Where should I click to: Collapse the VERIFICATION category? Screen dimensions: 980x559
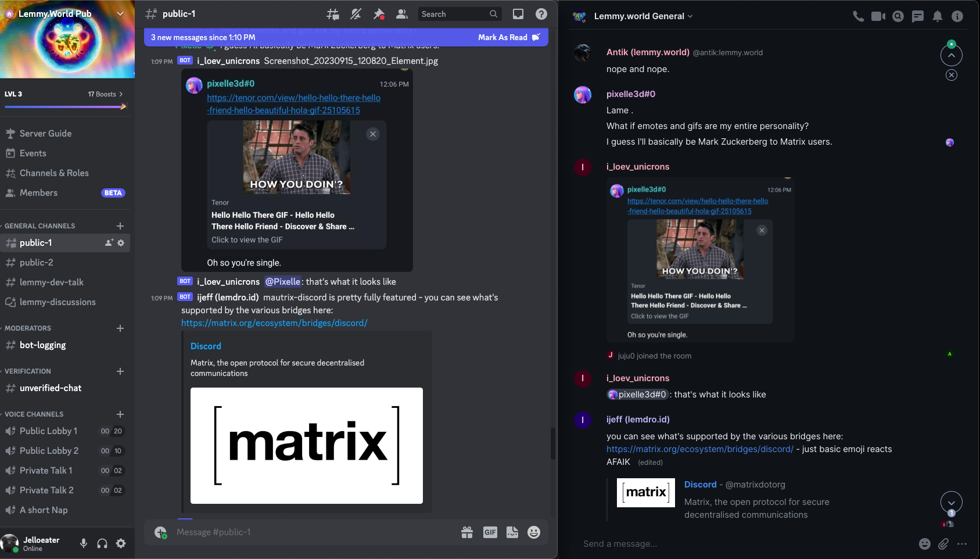[28, 371]
